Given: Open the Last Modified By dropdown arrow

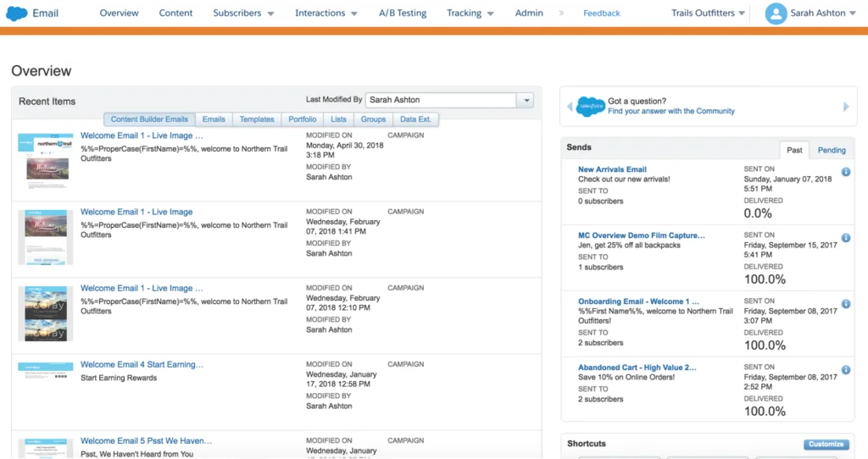Looking at the screenshot, I should pyautogui.click(x=526, y=100).
